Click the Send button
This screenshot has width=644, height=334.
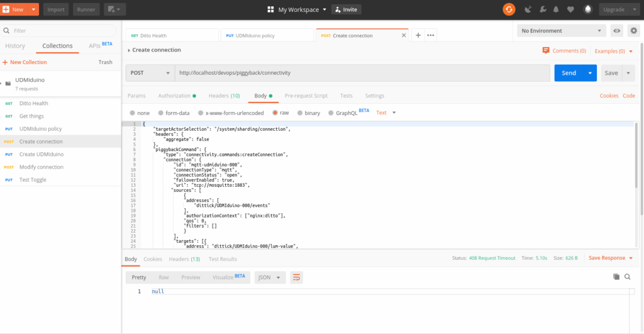tap(569, 73)
